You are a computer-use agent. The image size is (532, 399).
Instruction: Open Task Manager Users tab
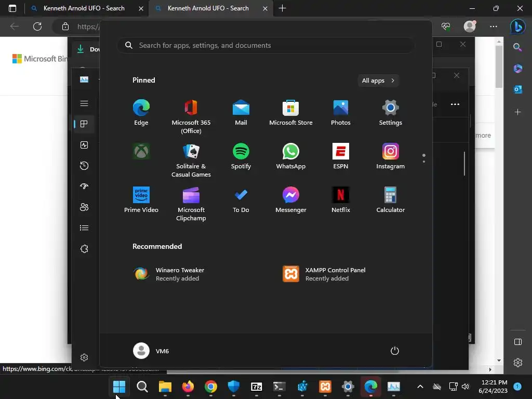click(84, 207)
